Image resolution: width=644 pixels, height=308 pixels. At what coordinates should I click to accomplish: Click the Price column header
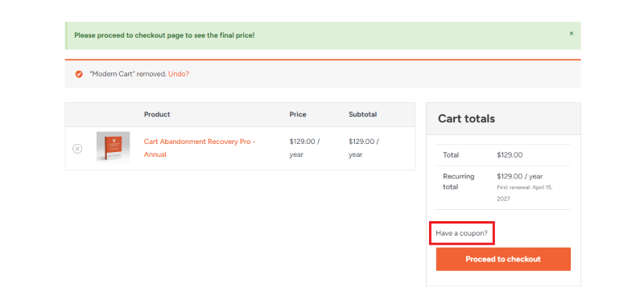[298, 114]
